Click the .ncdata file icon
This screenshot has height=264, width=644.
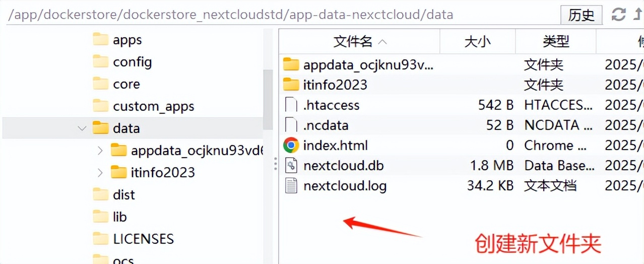point(291,125)
